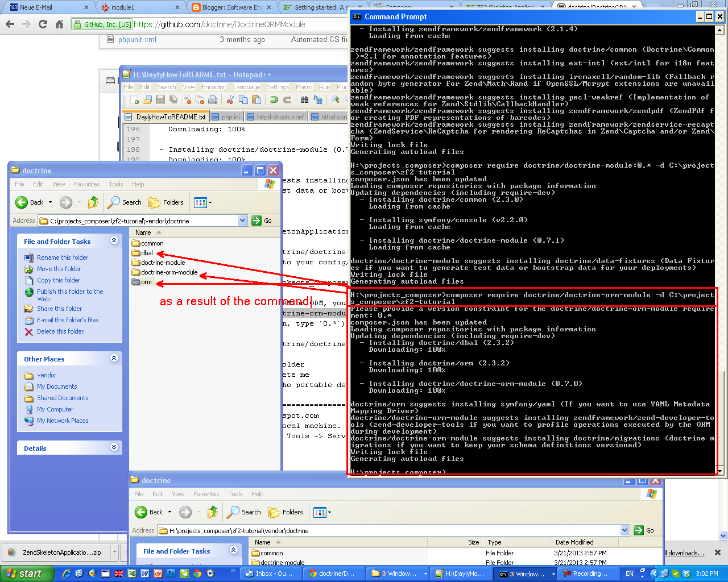This screenshot has width=728, height=582.
Task: Click the phpunit.xml file link on GitHub
Action: pyautogui.click(x=137, y=39)
